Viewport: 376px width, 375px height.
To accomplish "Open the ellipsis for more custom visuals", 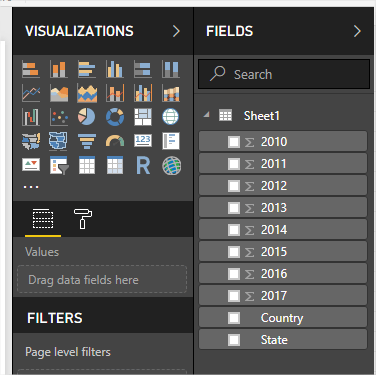I will tap(31, 187).
